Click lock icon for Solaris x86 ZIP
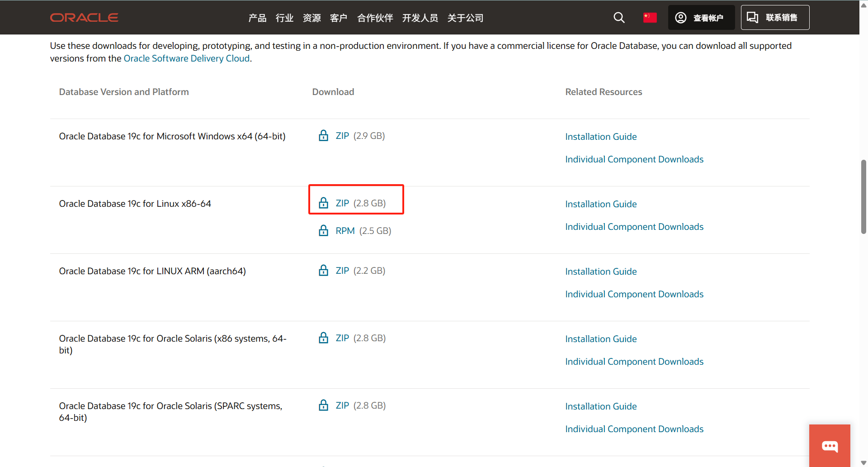 click(323, 338)
